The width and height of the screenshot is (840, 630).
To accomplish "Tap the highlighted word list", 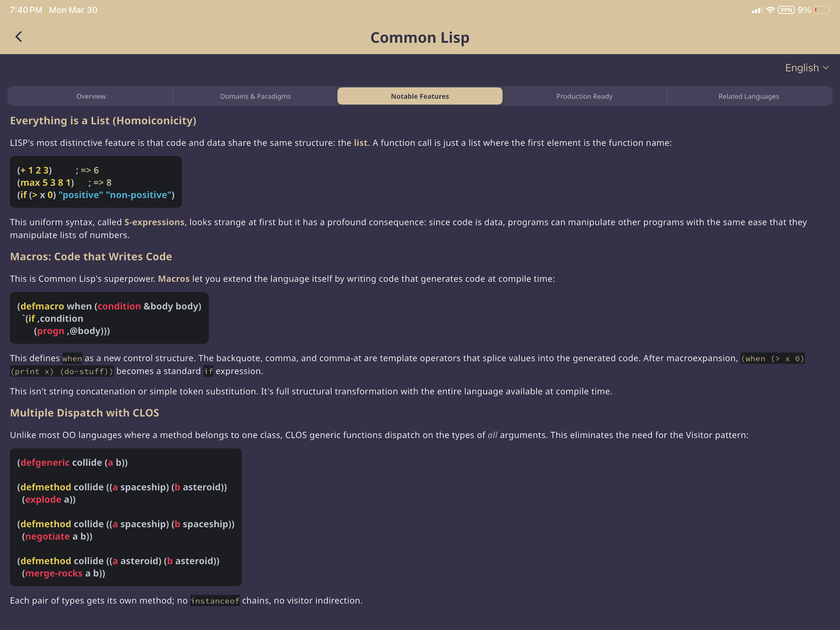I will pos(360,143).
